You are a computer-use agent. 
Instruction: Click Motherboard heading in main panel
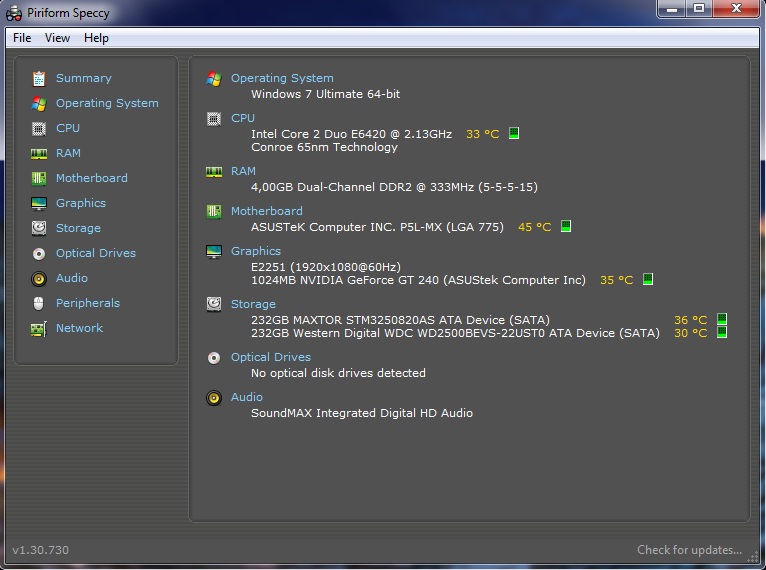point(267,211)
